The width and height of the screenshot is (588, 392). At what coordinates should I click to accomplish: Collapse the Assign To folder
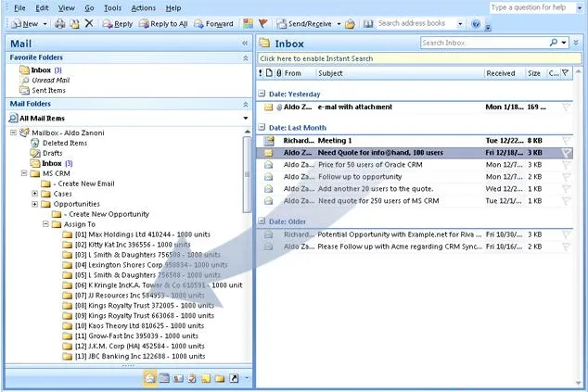(x=45, y=224)
